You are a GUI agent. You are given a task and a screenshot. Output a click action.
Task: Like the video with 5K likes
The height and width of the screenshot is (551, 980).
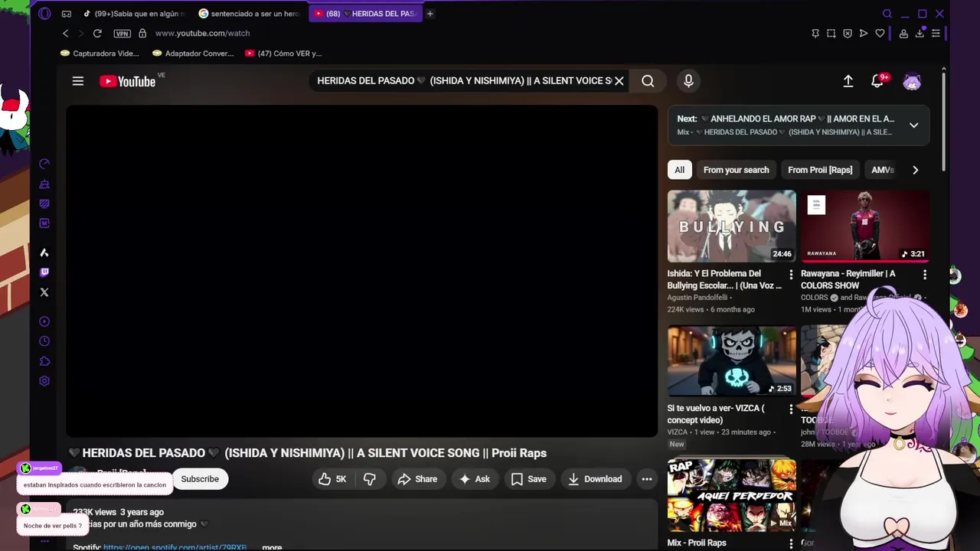pyautogui.click(x=333, y=479)
